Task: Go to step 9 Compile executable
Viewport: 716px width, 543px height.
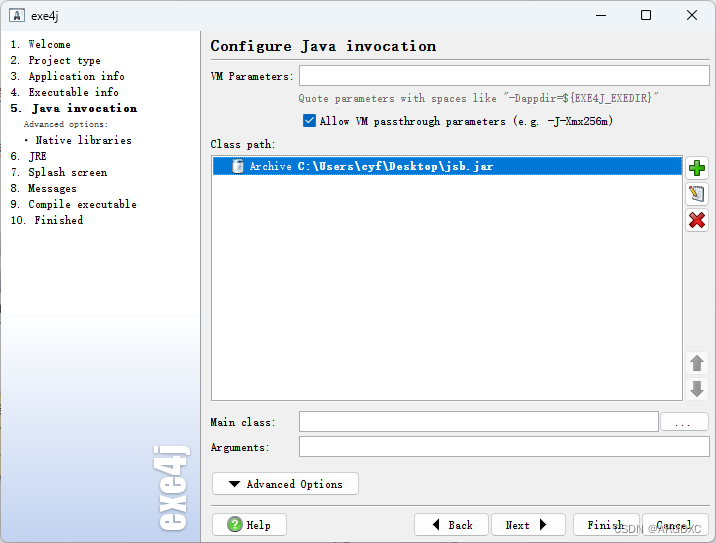Action: [x=74, y=204]
